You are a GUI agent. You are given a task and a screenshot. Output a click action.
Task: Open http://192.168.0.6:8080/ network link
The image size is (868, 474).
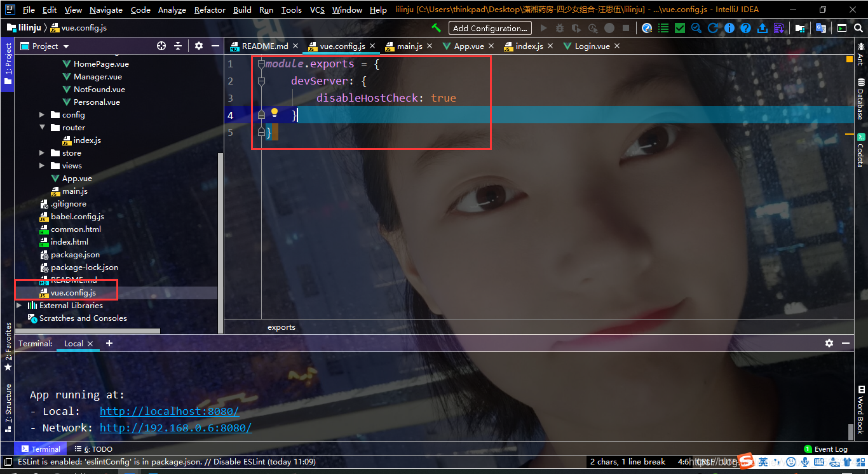tap(175, 428)
